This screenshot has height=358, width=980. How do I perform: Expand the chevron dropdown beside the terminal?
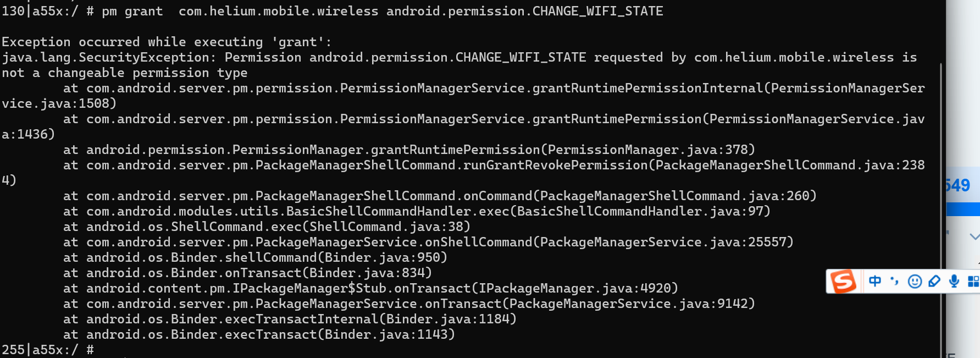(975, 236)
